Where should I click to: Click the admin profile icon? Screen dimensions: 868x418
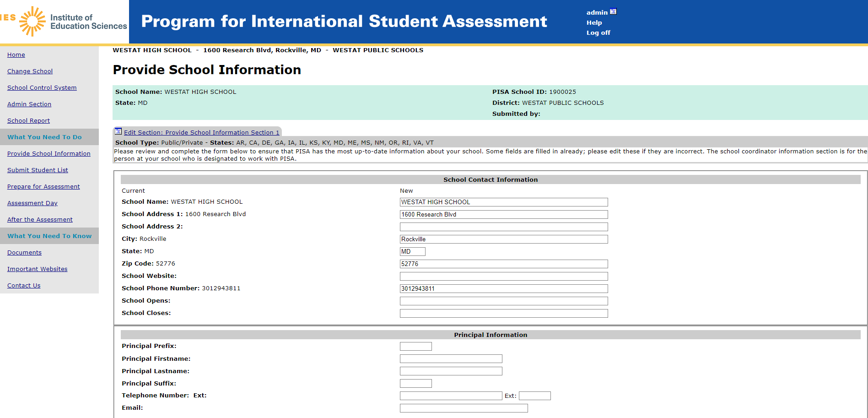tap(613, 12)
